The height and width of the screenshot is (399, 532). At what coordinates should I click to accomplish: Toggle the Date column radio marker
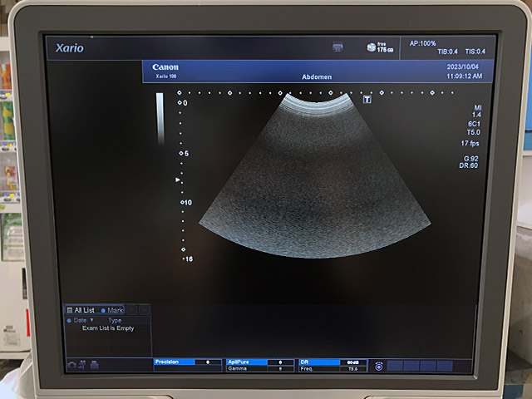click(x=69, y=319)
